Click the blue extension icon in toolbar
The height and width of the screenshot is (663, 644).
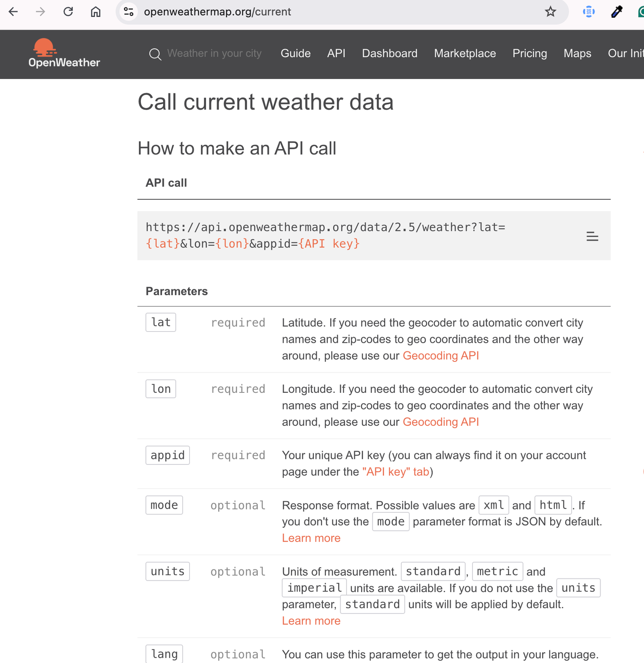click(x=589, y=12)
